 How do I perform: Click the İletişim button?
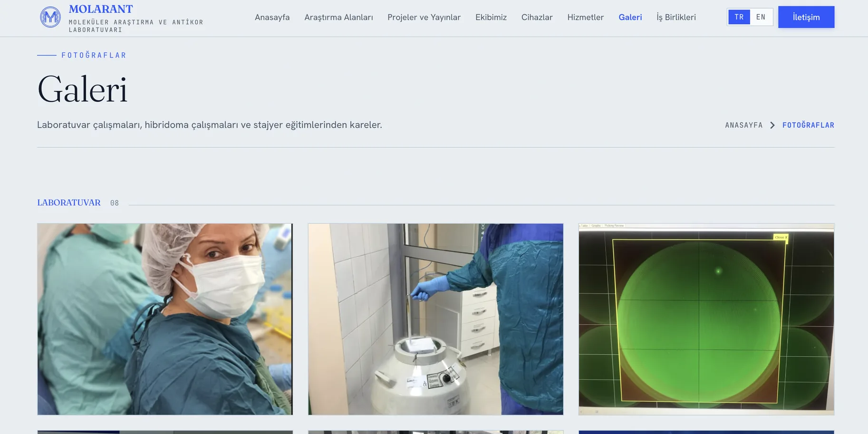pos(806,17)
